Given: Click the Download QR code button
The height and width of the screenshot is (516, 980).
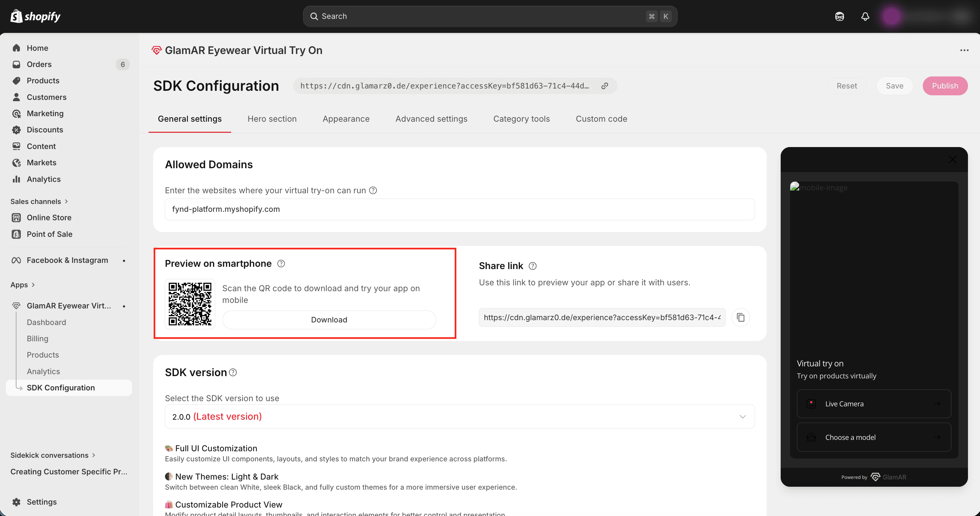Looking at the screenshot, I should [329, 319].
